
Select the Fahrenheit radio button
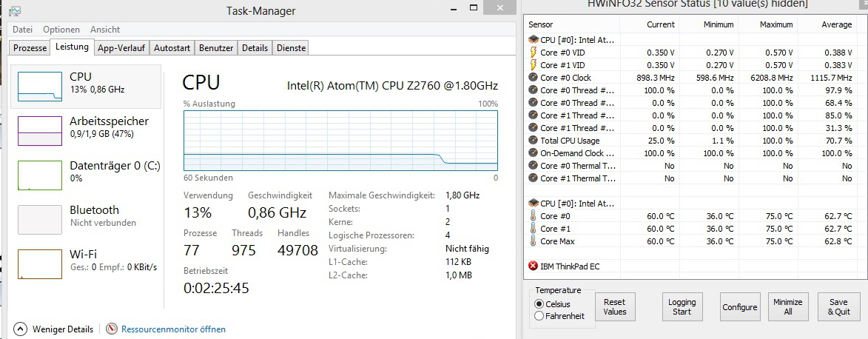[539, 316]
